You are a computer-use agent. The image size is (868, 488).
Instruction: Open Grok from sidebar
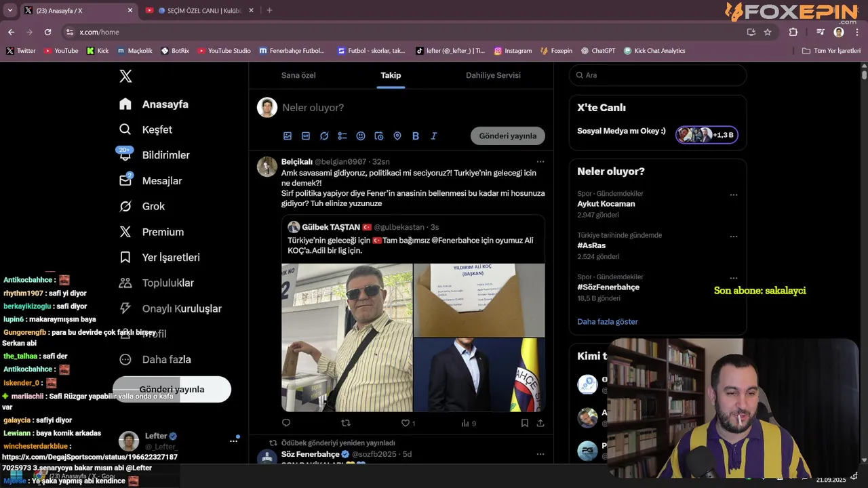pyautogui.click(x=142, y=206)
